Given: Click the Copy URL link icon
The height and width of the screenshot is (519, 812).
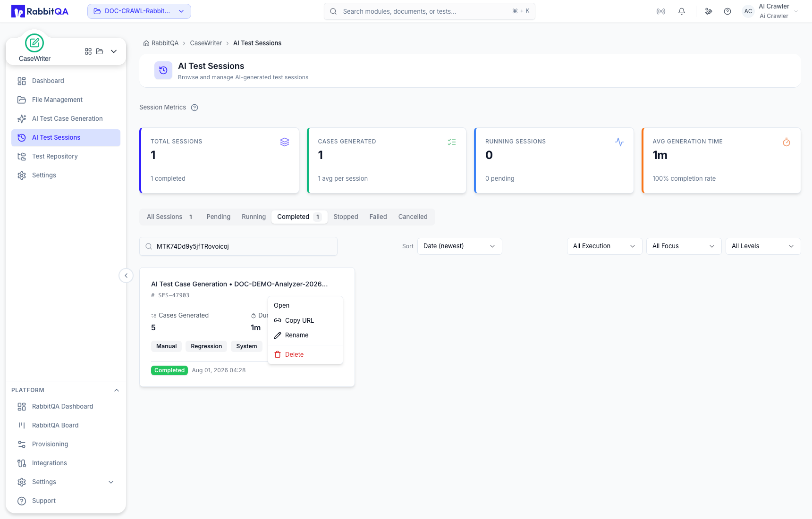Looking at the screenshot, I should (278, 320).
